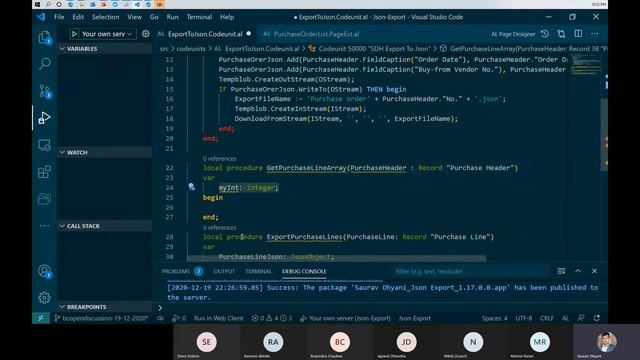Viewport: 640px width, 360px height.
Task: Click 'CRLF' end of line status item
Action: [547, 318]
